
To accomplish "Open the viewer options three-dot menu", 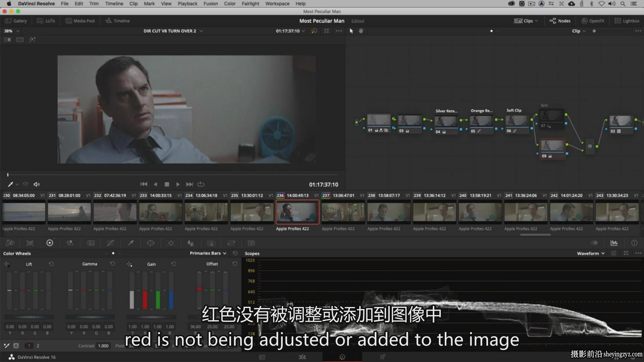I will (339, 31).
